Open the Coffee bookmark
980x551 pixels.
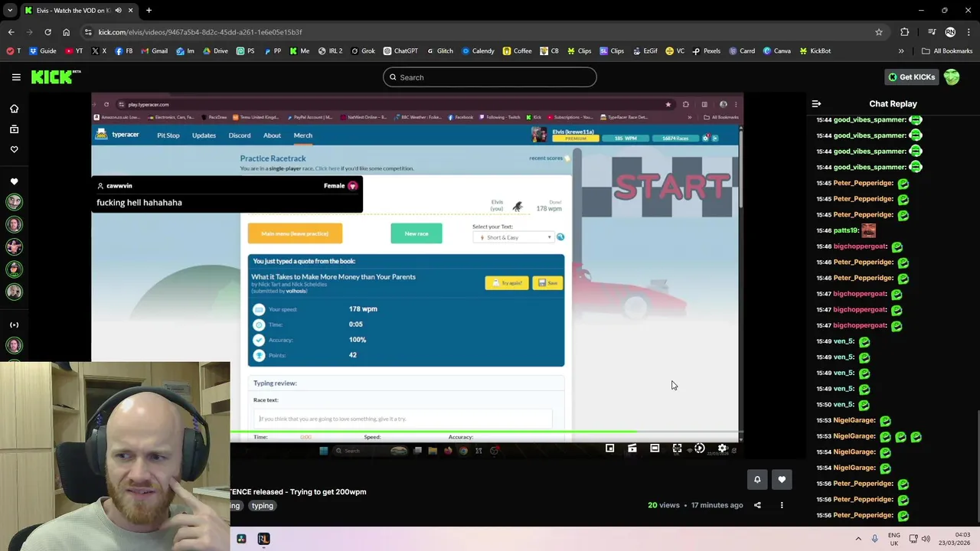click(x=517, y=51)
